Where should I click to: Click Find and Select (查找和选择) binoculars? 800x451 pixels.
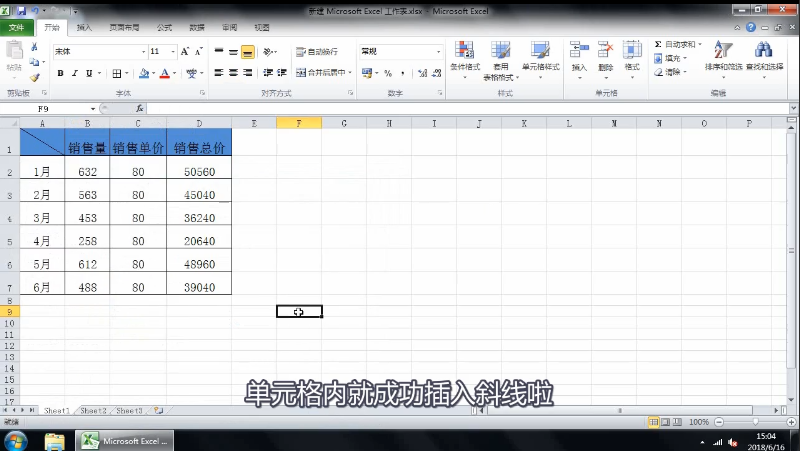[764, 56]
